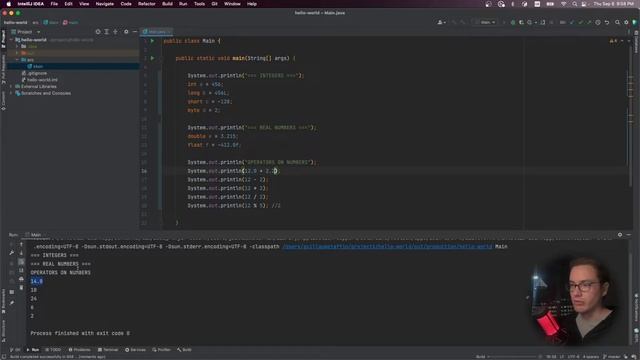The height and width of the screenshot is (360, 640).
Task: Open the Project view selector dropdown
Action: (x=27, y=32)
